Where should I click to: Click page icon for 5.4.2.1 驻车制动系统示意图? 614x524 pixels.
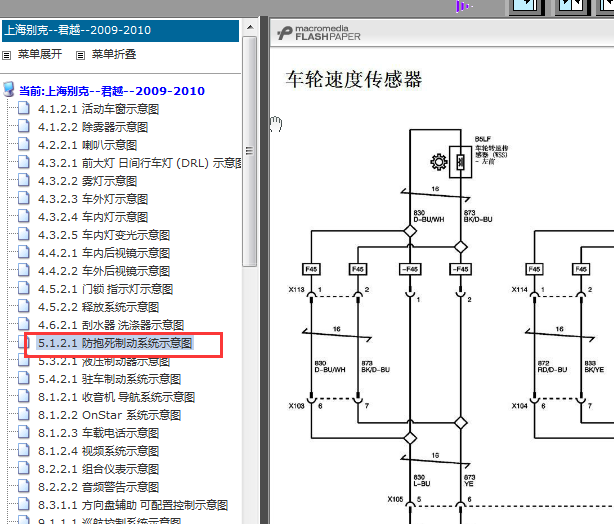[23, 378]
